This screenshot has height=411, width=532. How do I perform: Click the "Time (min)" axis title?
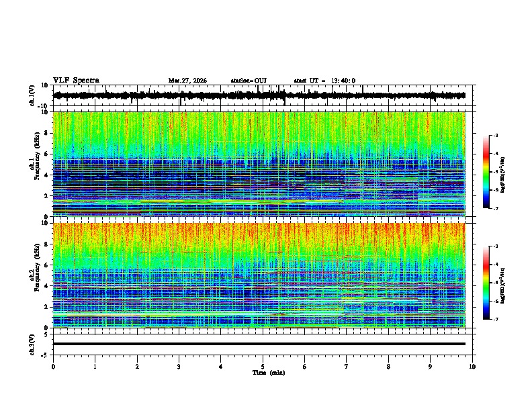tap(269, 373)
